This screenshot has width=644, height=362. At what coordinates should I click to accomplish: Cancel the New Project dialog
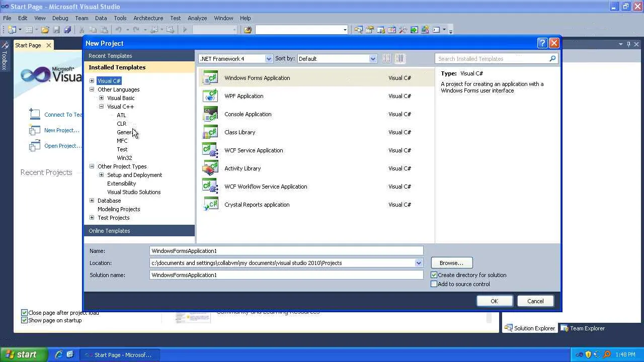point(535,301)
